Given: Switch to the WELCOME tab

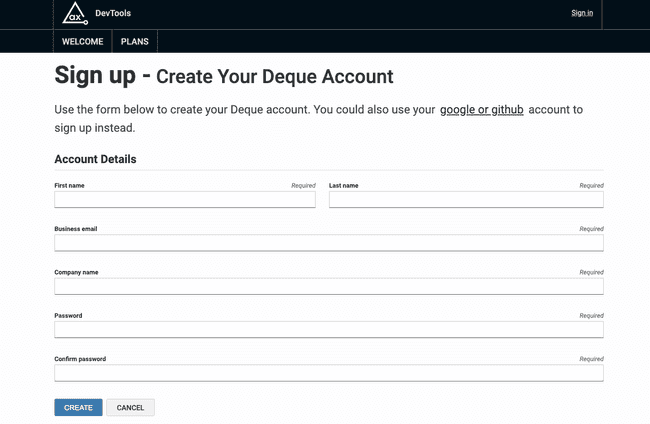Looking at the screenshot, I should tap(83, 42).
